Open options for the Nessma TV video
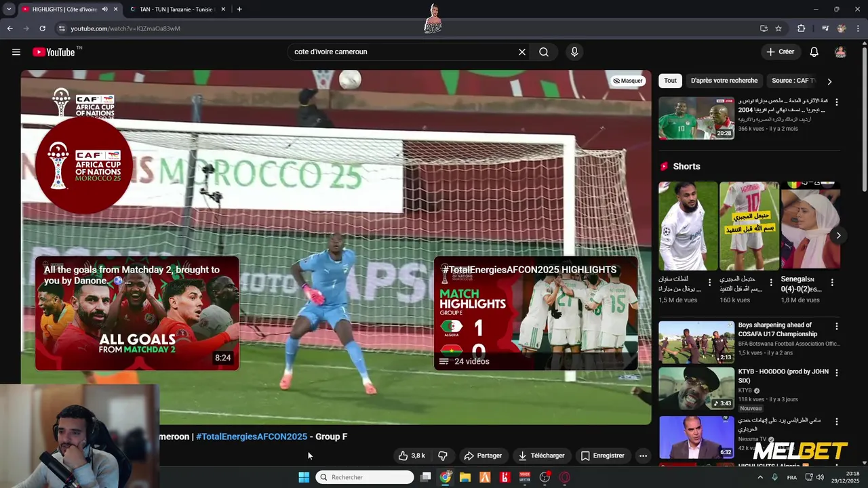This screenshot has width=868, height=488. (x=836, y=421)
